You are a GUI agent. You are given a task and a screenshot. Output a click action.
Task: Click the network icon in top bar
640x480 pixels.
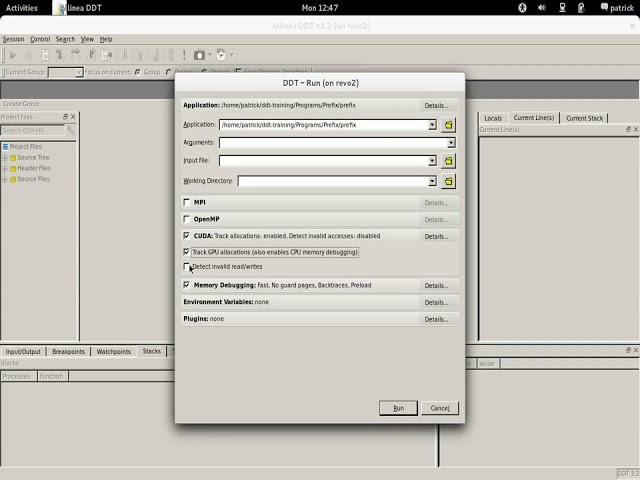(562, 8)
